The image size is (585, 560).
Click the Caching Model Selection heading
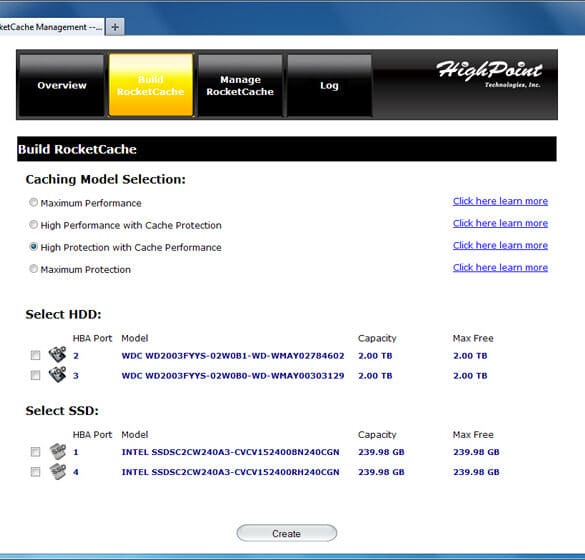pos(106,179)
